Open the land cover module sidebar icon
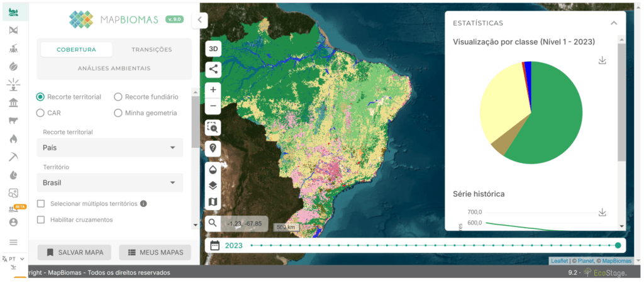The height and width of the screenshot is (283, 644). (13, 11)
